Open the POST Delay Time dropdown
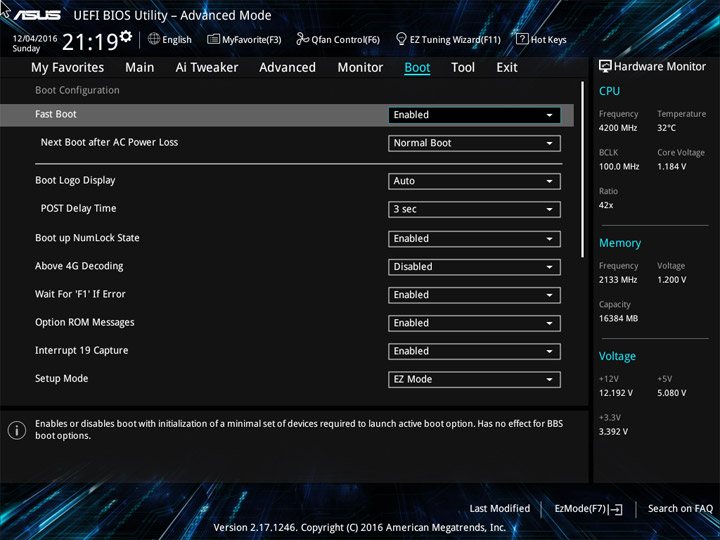 click(x=474, y=209)
